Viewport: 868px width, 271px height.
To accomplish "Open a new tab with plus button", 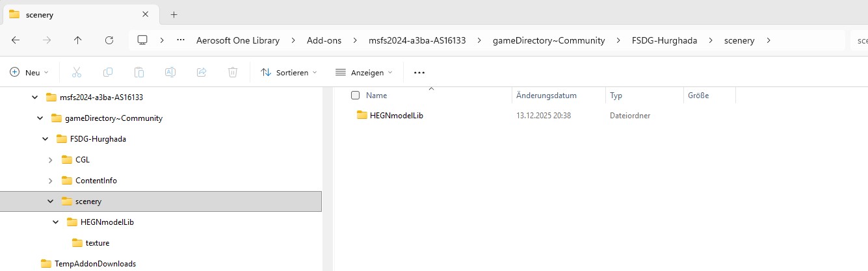I will (x=174, y=14).
